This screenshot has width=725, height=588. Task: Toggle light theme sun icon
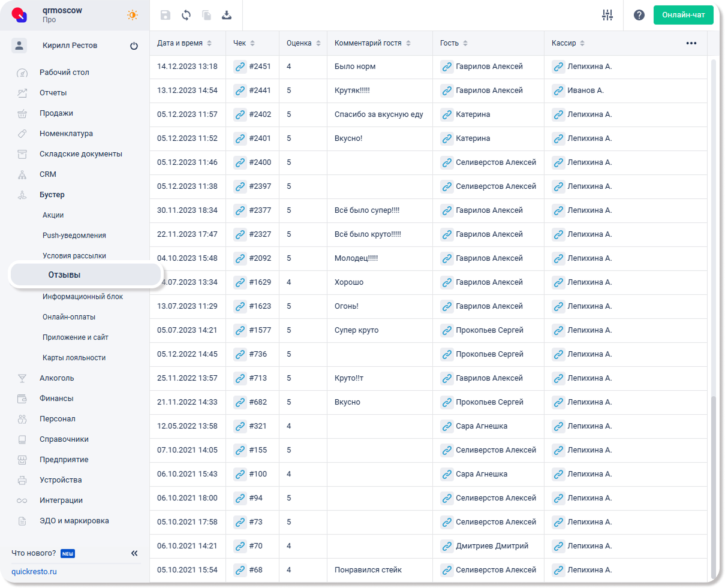133,15
